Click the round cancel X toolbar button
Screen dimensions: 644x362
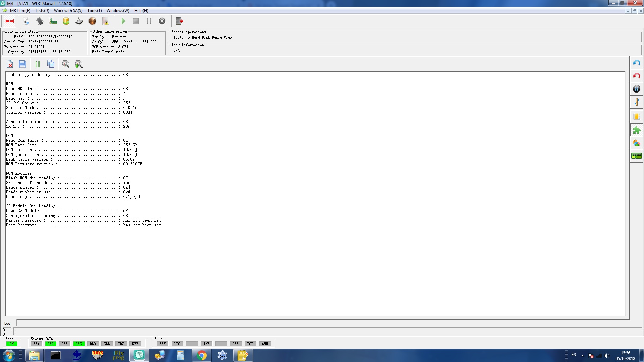(162, 21)
